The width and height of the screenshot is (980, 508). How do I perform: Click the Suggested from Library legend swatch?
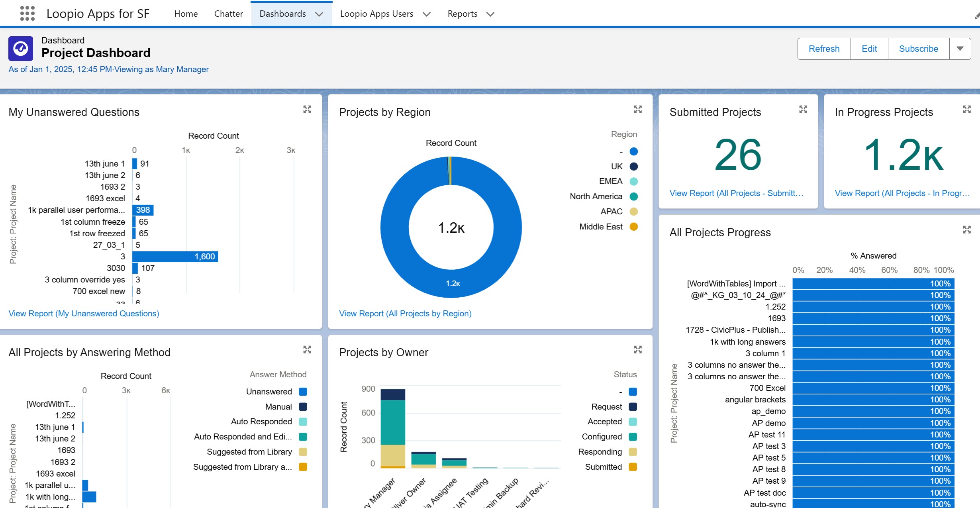click(303, 452)
